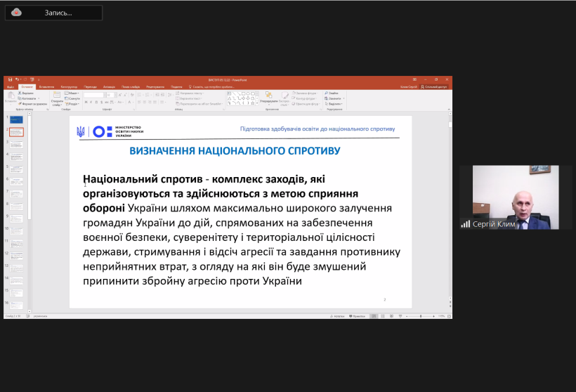576x392 pixels.
Task: Open Arrange (Упорядкувати) dropdown
Action: point(269,98)
